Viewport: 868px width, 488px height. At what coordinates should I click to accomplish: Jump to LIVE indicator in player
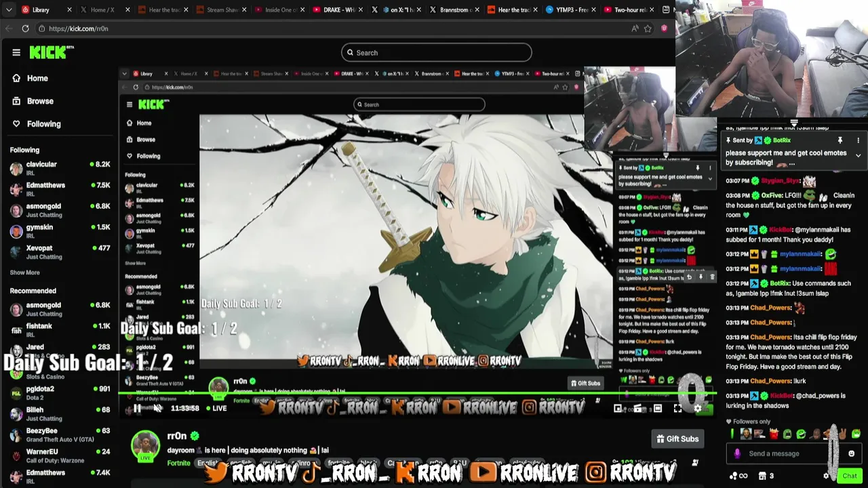[216, 409]
